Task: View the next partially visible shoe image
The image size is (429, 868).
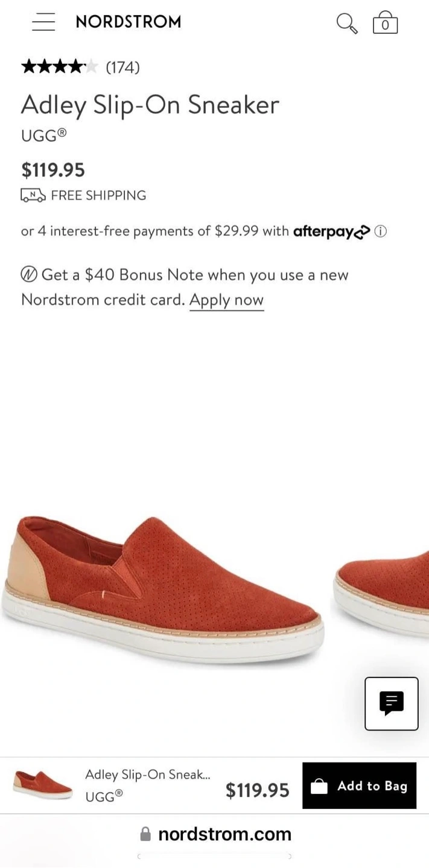Action: tap(381, 593)
